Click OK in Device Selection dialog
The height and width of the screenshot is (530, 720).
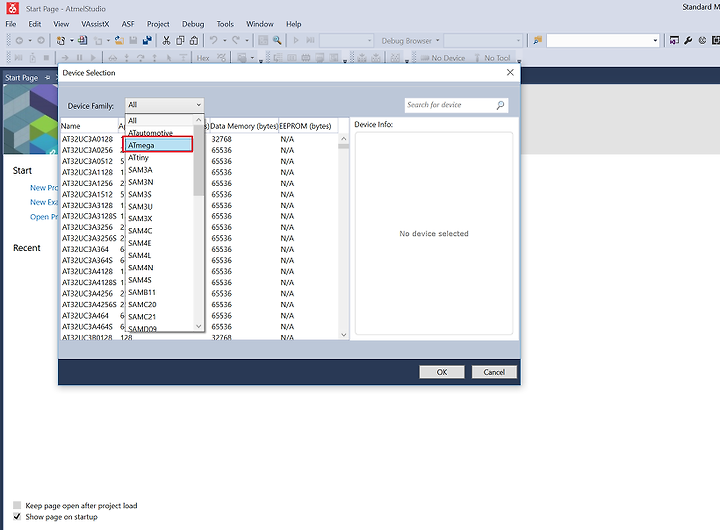[442, 372]
